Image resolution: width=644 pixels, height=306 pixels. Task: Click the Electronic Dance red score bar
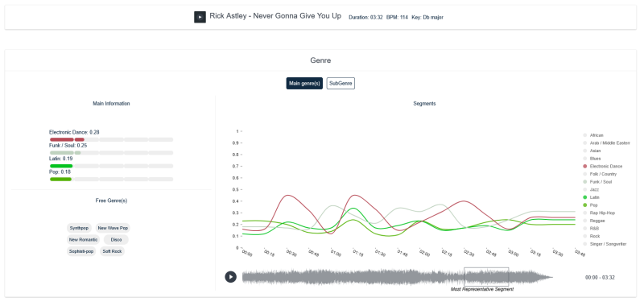click(67, 139)
